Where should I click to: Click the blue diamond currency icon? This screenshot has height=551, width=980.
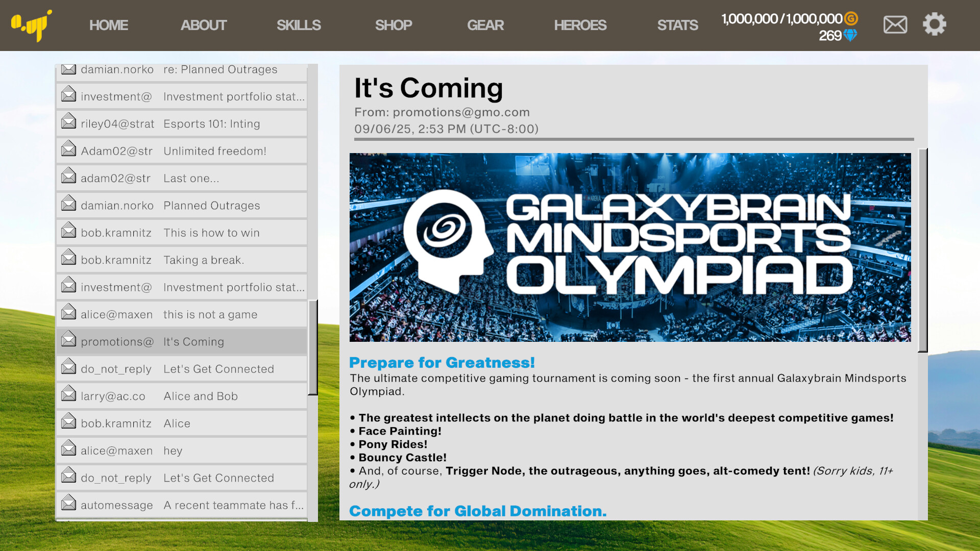[x=849, y=36]
